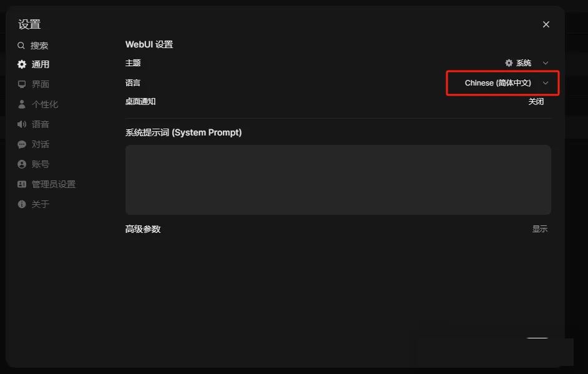Click the speaker icon beside 语音
The image size is (588, 374).
(x=22, y=124)
